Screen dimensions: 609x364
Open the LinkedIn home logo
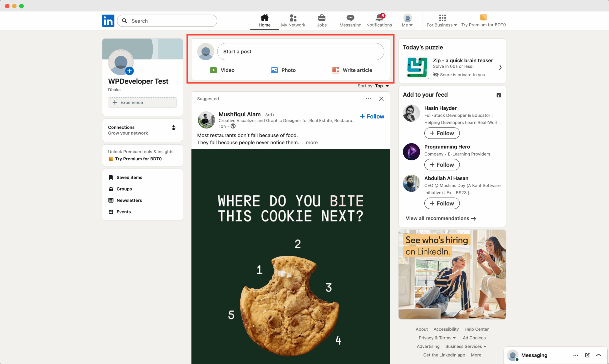point(108,21)
